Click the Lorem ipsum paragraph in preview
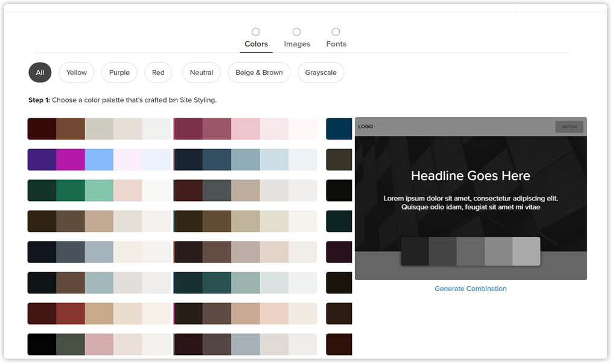Image resolution: width=612 pixels, height=364 pixels. (x=471, y=203)
